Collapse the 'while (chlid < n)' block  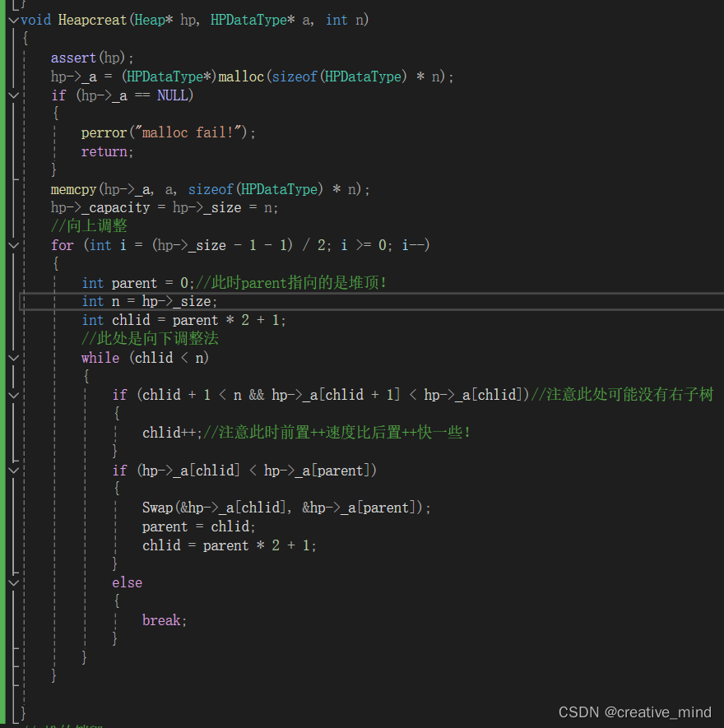point(13,358)
